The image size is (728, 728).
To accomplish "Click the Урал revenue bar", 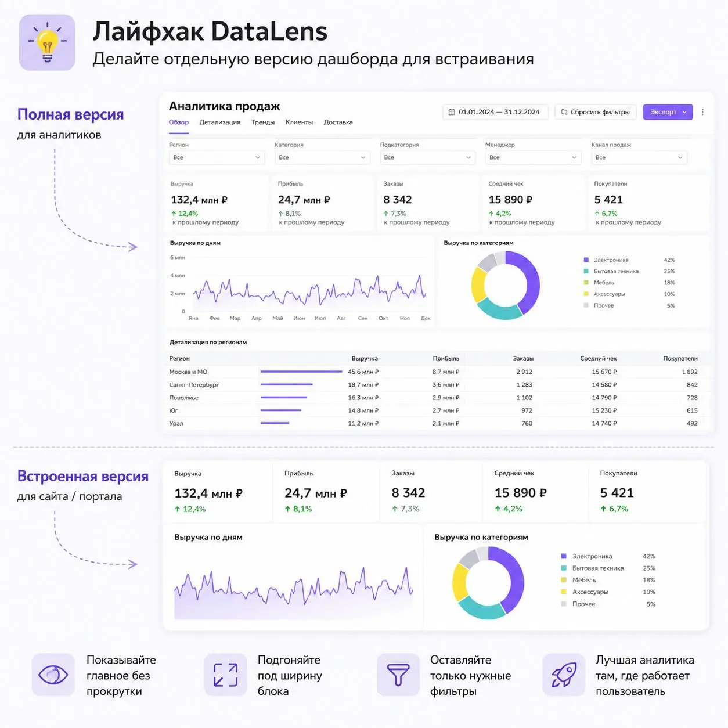I will coord(275,423).
